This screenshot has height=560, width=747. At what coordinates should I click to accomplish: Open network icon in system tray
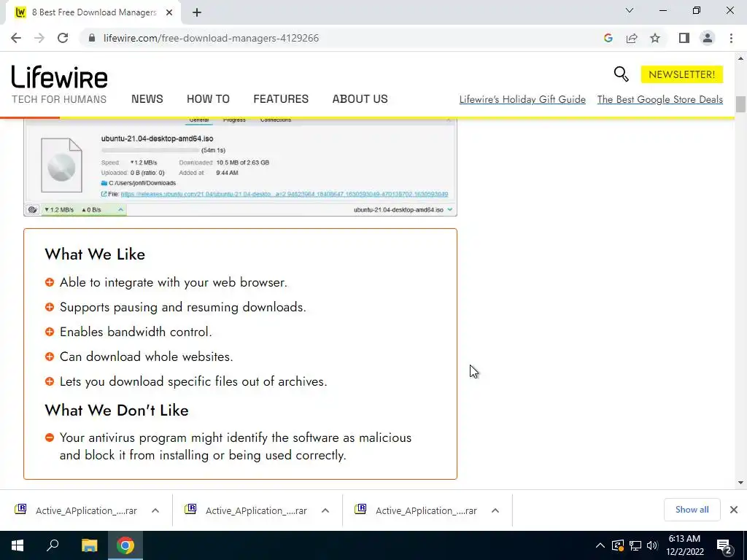635,545
